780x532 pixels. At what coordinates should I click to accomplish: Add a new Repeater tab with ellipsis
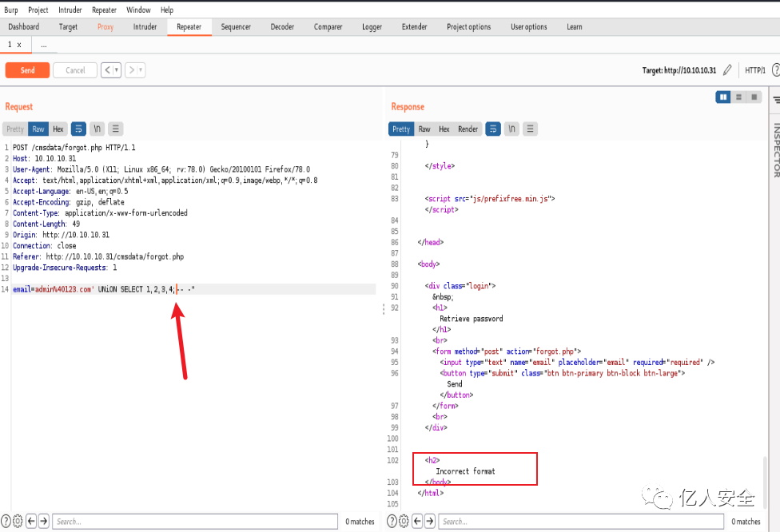tap(44, 45)
